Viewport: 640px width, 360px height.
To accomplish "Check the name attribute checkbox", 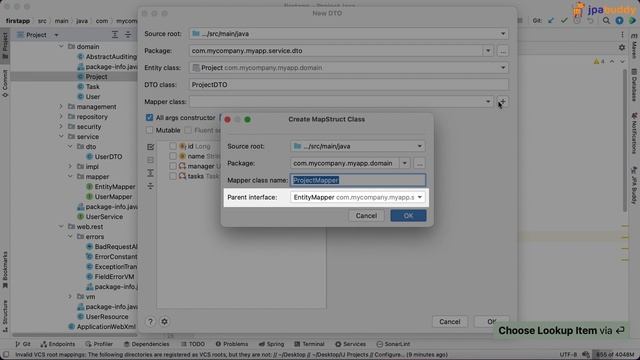I will coord(173,156).
